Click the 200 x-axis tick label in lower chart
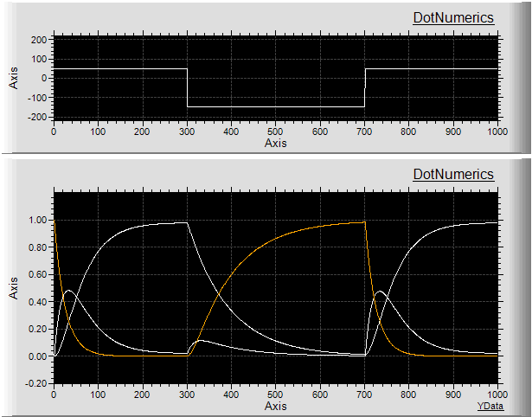532x417 pixels. tap(142, 395)
